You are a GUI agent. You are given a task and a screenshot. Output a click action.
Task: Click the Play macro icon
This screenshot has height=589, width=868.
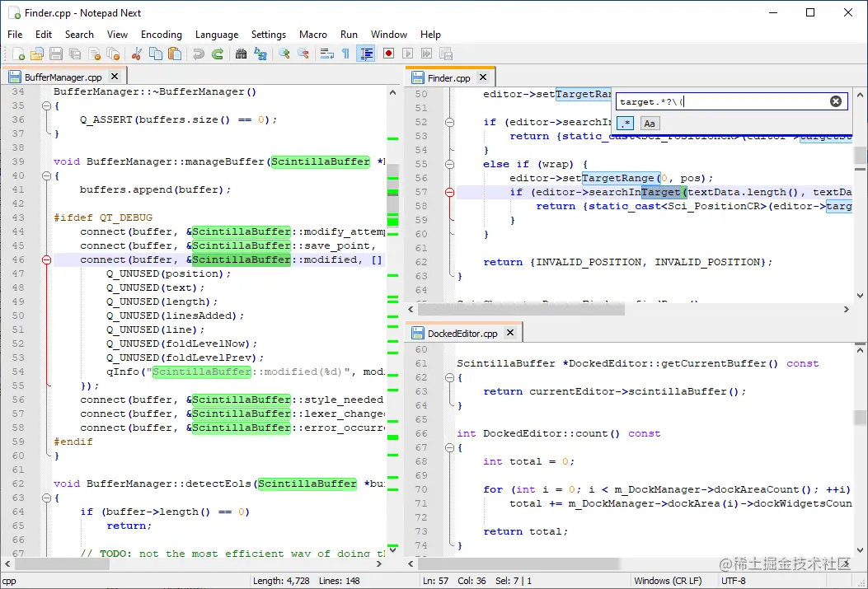point(407,54)
